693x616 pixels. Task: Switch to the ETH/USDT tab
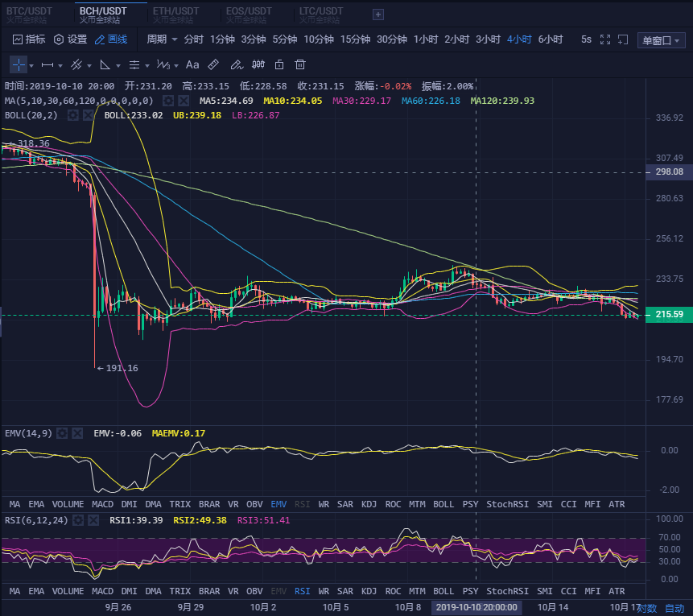175,14
